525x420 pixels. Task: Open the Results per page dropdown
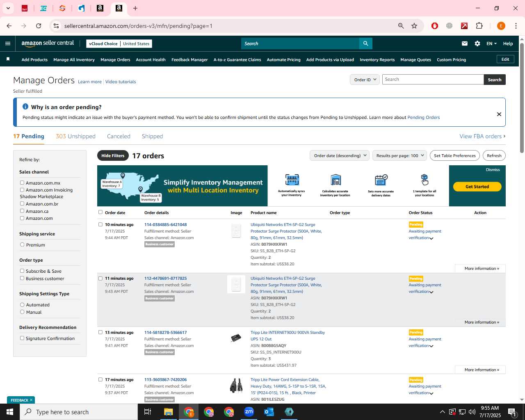(x=399, y=155)
